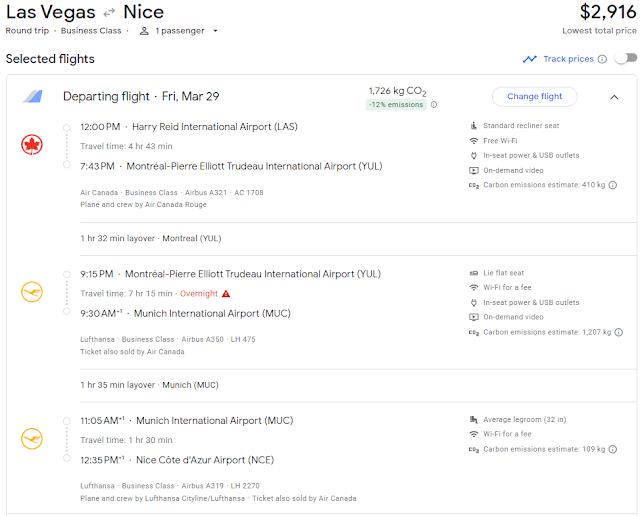Open the Business Class selector
The height and width of the screenshot is (516, 640).
pyautogui.click(x=91, y=31)
